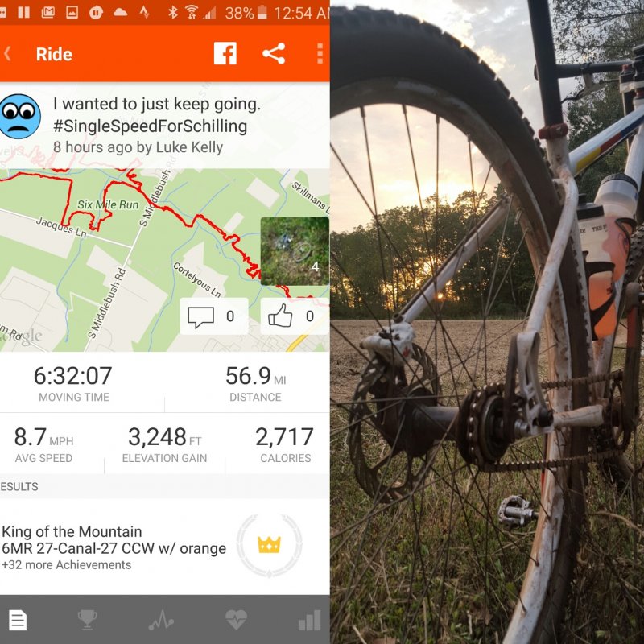Open the three-dot overflow menu
The height and width of the screenshot is (644, 644).
[x=320, y=53]
